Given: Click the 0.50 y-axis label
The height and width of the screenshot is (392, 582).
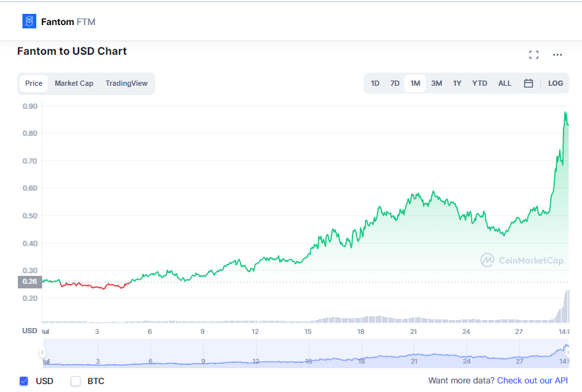Looking at the screenshot, I should 30,216.
